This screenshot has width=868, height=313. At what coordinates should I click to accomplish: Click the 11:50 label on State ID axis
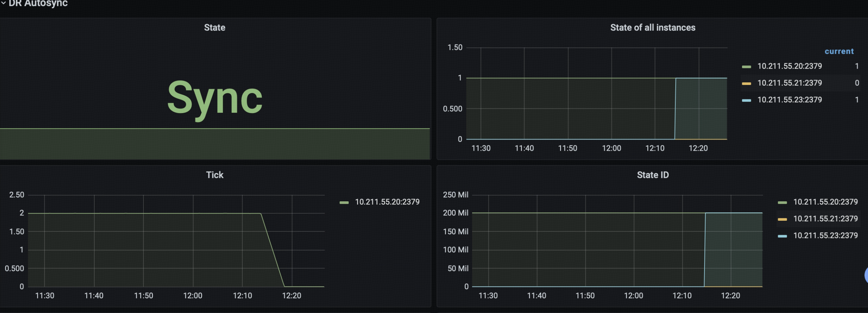(585, 296)
